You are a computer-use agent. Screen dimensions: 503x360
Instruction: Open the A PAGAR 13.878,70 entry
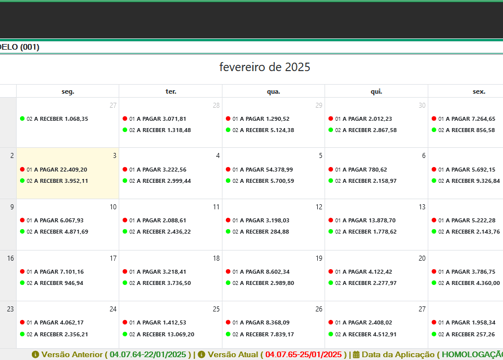[362, 220]
